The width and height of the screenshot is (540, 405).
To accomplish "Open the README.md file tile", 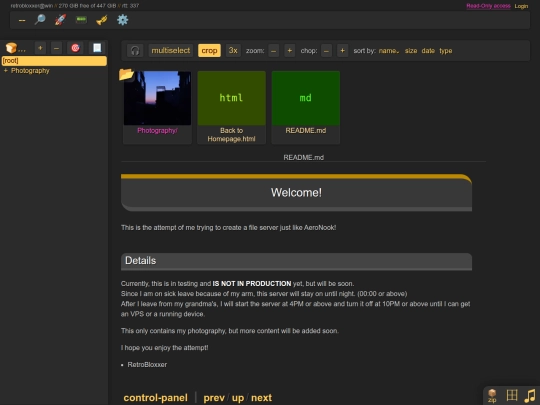I will (306, 107).
